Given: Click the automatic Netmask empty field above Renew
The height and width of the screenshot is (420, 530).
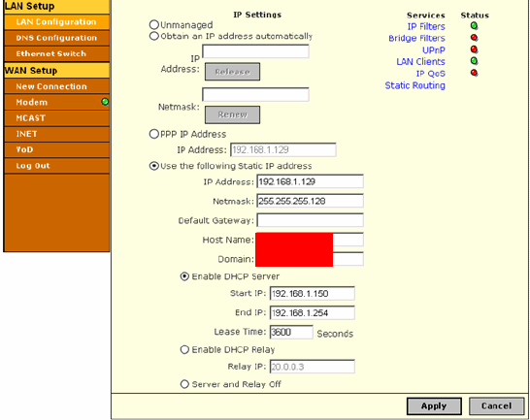Looking at the screenshot, I should click(x=255, y=95).
